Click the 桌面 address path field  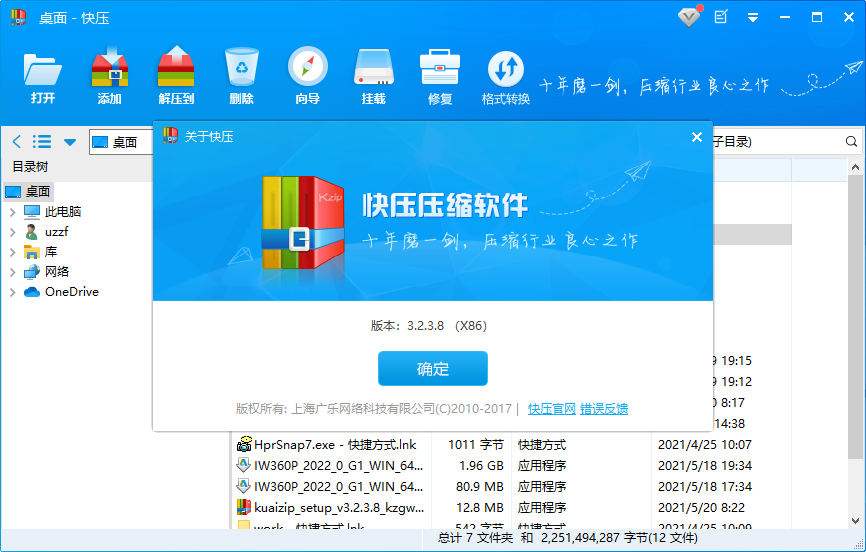[121, 142]
